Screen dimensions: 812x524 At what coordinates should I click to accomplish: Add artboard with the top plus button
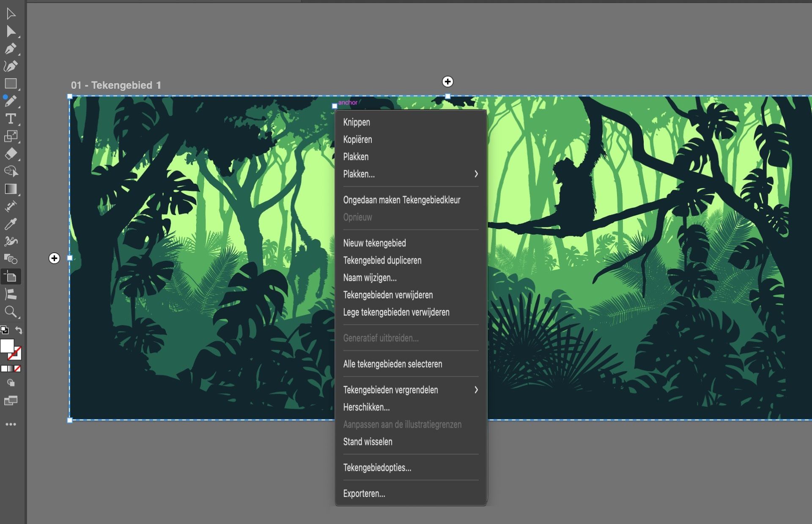coord(448,82)
